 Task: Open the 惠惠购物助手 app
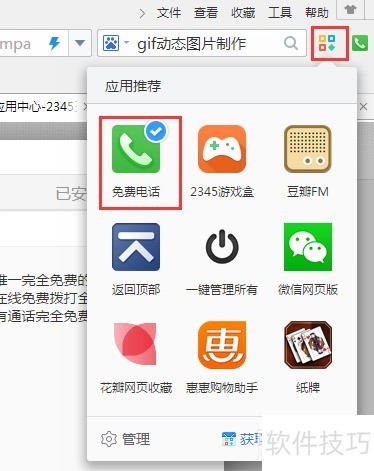pos(222,345)
